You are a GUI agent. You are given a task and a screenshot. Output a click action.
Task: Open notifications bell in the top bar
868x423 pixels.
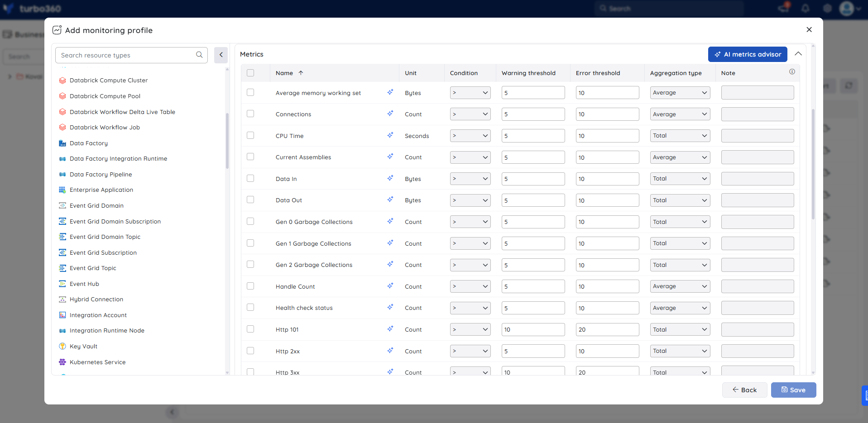[806, 8]
